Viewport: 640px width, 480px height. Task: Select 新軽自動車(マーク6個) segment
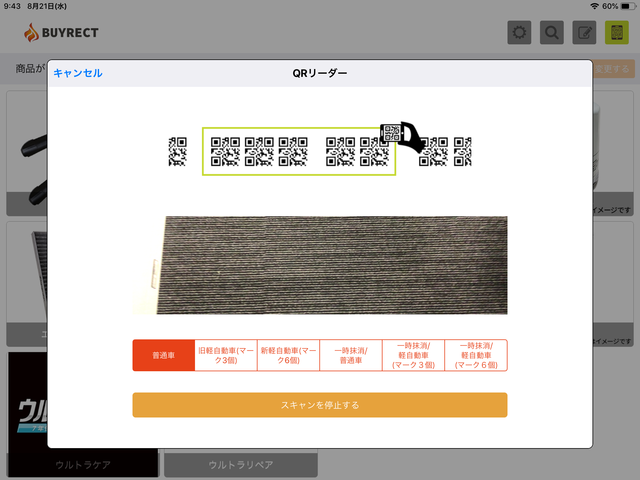[x=289, y=355]
